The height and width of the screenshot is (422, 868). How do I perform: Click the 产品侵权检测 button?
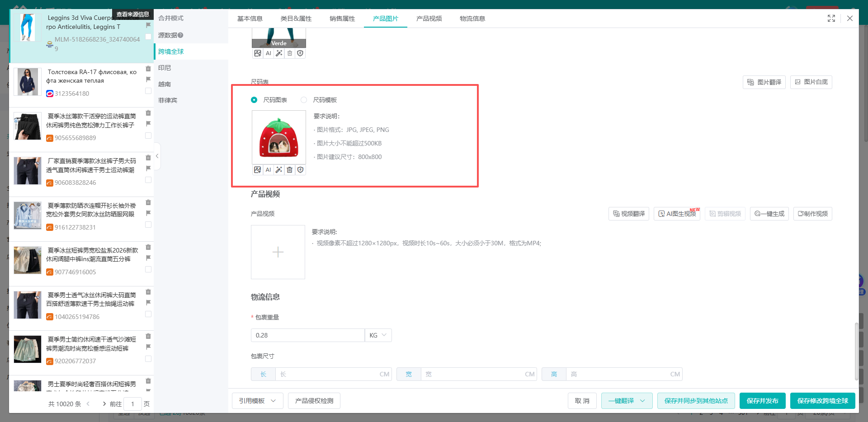pyautogui.click(x=314, y=401)
